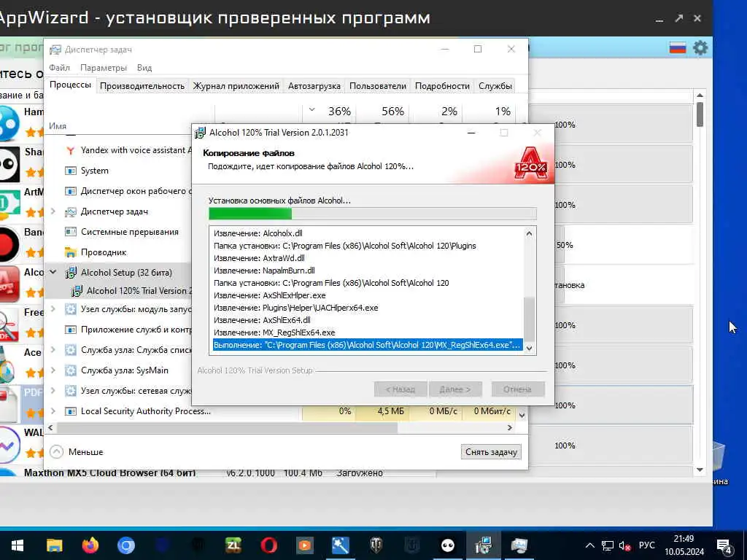Select the highlighted Выполнение log line
747x560 pixels.
[x=368, y=345]
